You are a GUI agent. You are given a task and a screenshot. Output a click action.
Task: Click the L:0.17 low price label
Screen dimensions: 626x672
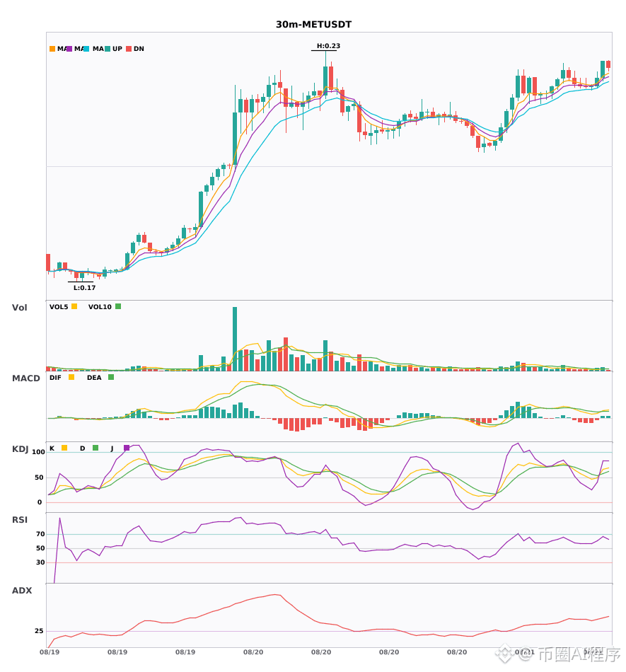tap(84, 288)
